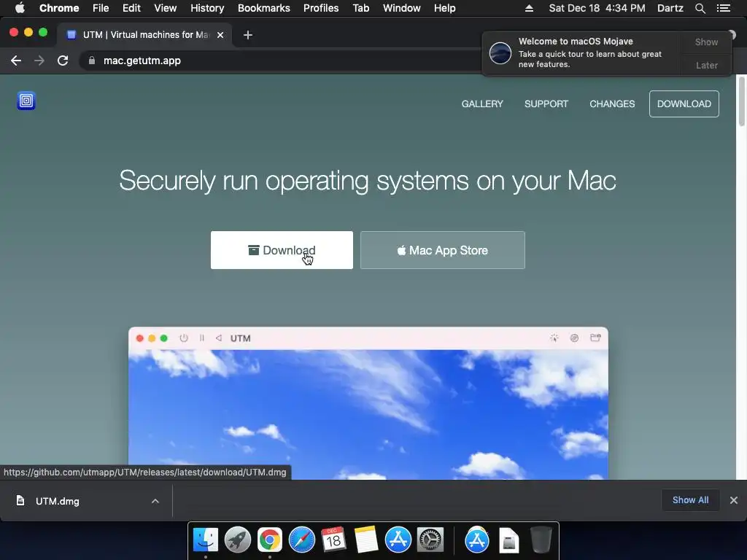Click the white Download button
The width and height of the screenshot is (747, 560).
tap(282, 250)
